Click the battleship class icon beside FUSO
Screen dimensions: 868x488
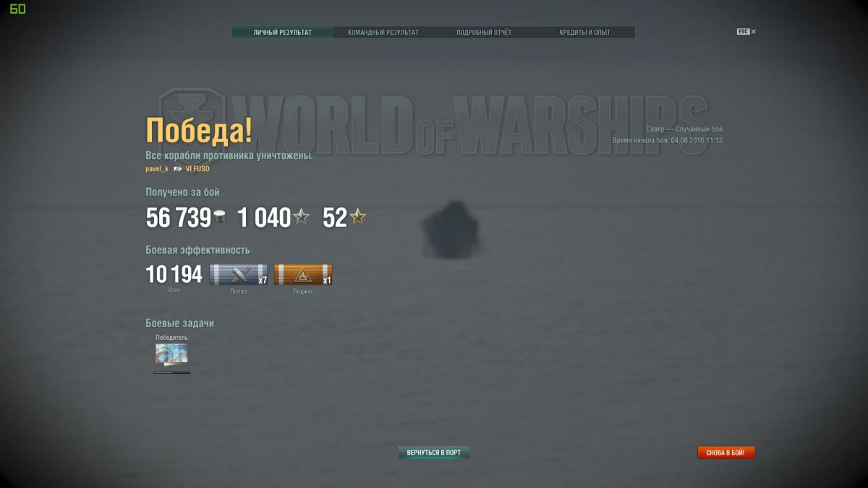tap(177, 168)
